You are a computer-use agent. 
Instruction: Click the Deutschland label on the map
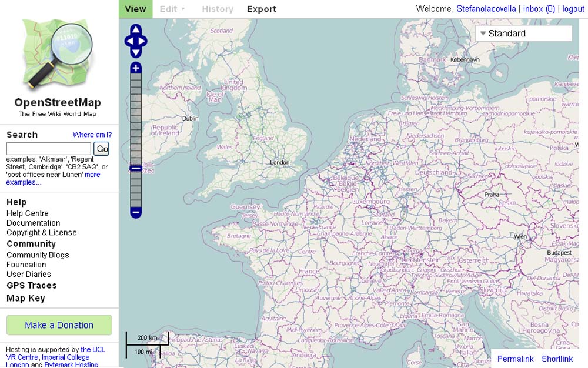point(433,172)
